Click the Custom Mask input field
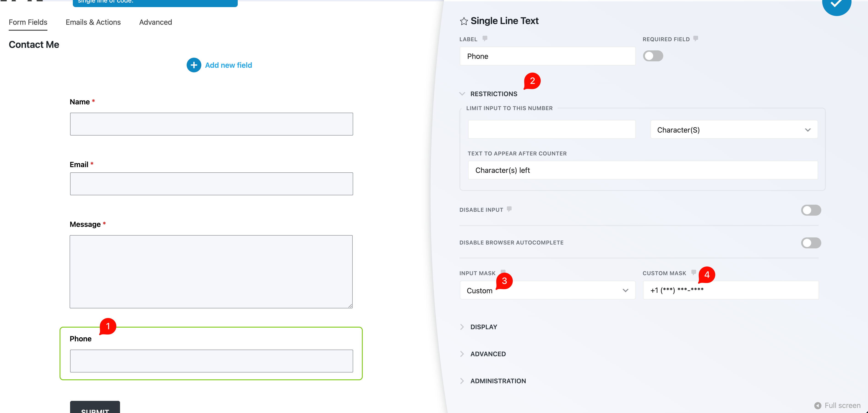 point(731,290)
